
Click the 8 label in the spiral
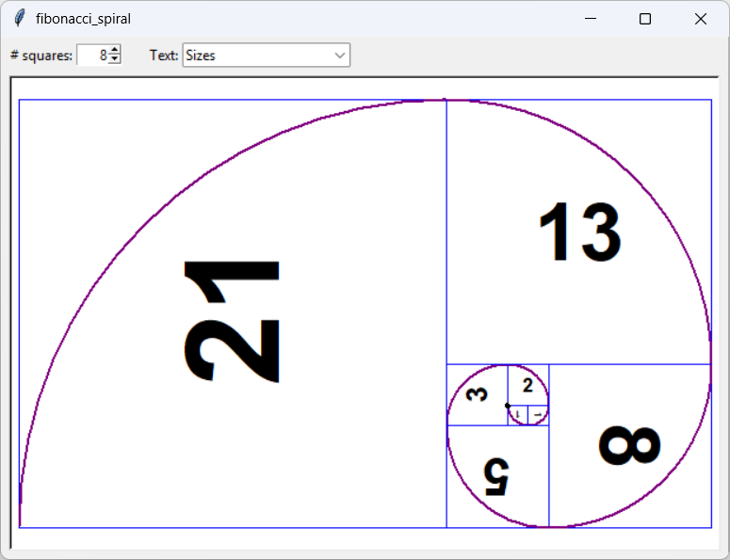click(x=629, y=445)
